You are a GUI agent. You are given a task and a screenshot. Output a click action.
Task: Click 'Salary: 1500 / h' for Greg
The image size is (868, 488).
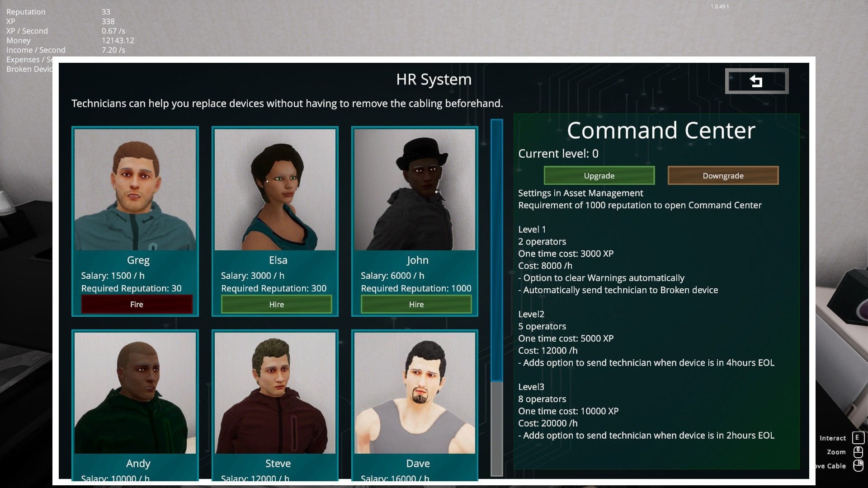tap(113, 276)
